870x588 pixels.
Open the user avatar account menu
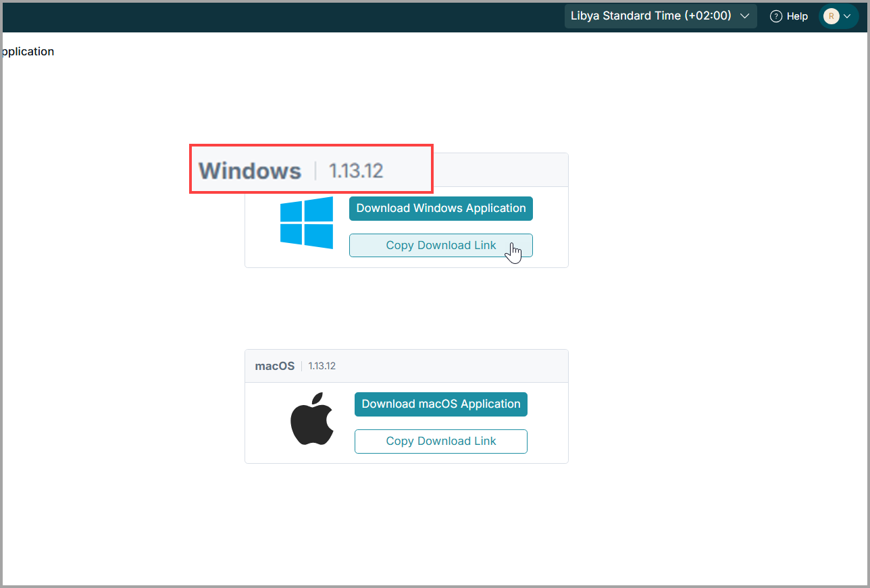(x=838, y=16)
